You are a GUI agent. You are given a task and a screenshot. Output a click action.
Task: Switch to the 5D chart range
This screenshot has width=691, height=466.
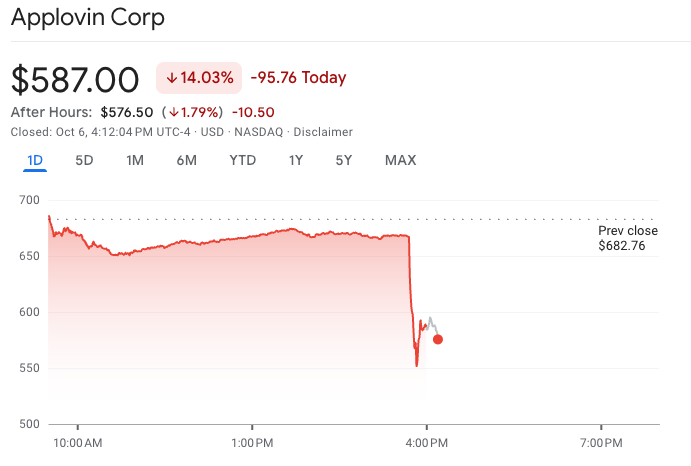click(x=84, y=160)
